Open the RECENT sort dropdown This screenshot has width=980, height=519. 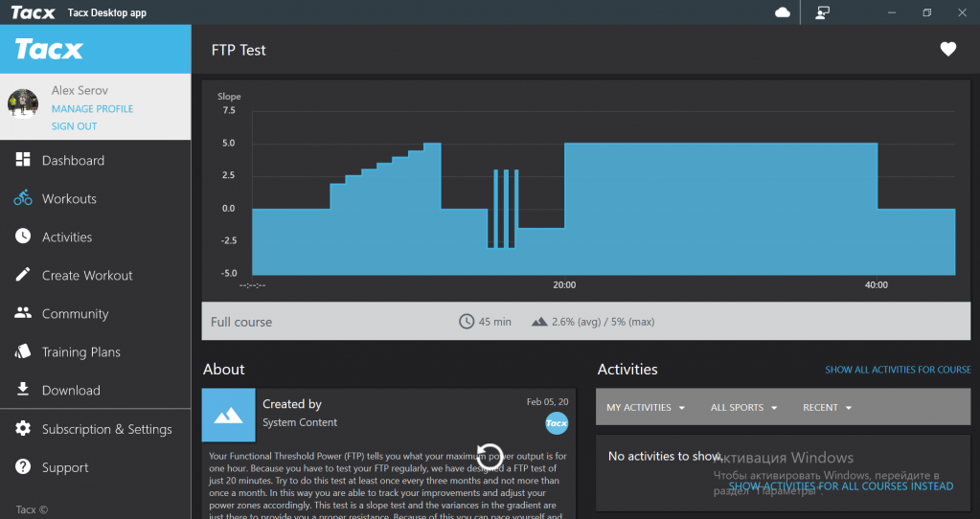pyautogui.click(x=827, y=407)
